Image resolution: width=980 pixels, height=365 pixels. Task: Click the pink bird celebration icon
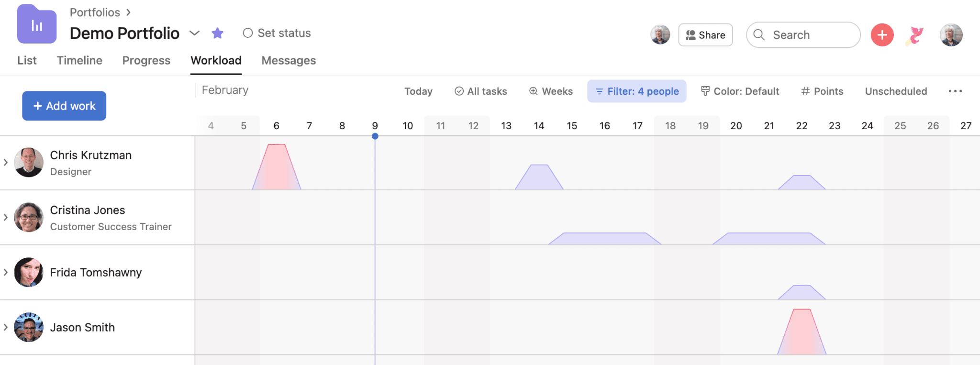point(915,35)
